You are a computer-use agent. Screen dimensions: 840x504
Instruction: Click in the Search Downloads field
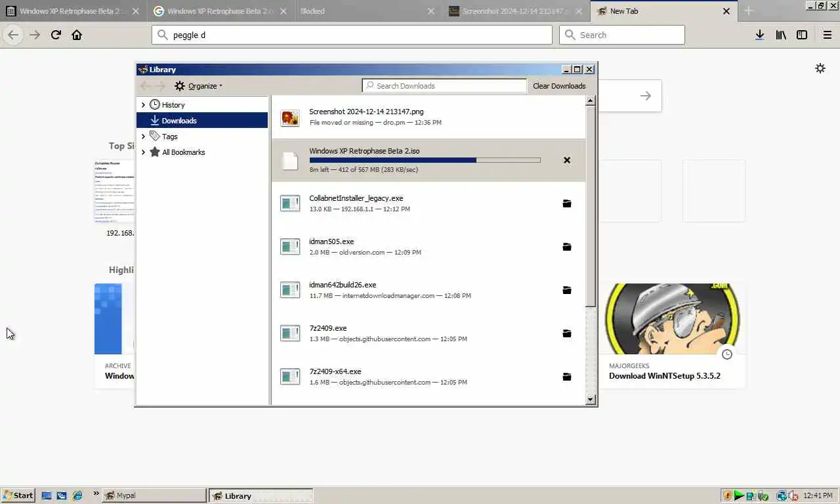pos(444,86)
